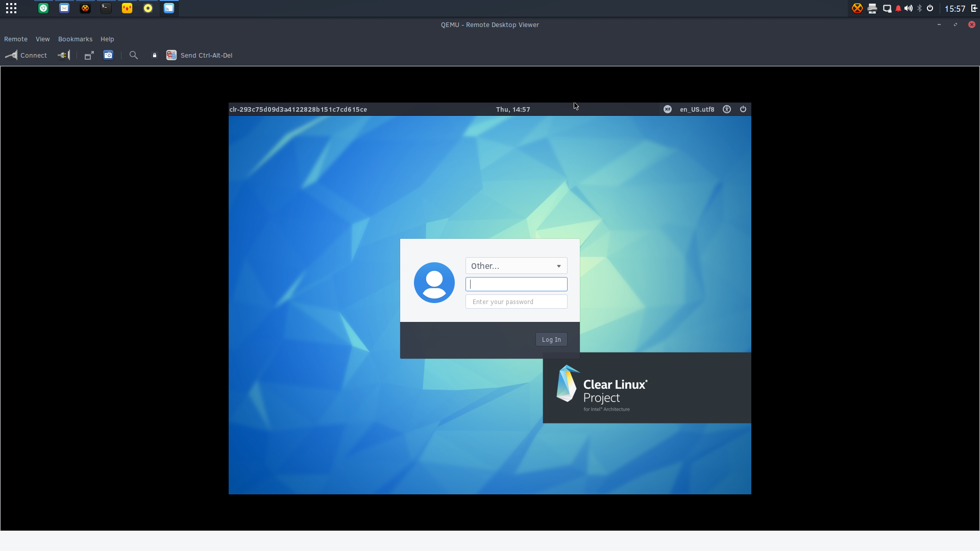Click the 15:57 clock
Image resolution: width=980 pixels, height=551 pixels.
pos(954,9)
